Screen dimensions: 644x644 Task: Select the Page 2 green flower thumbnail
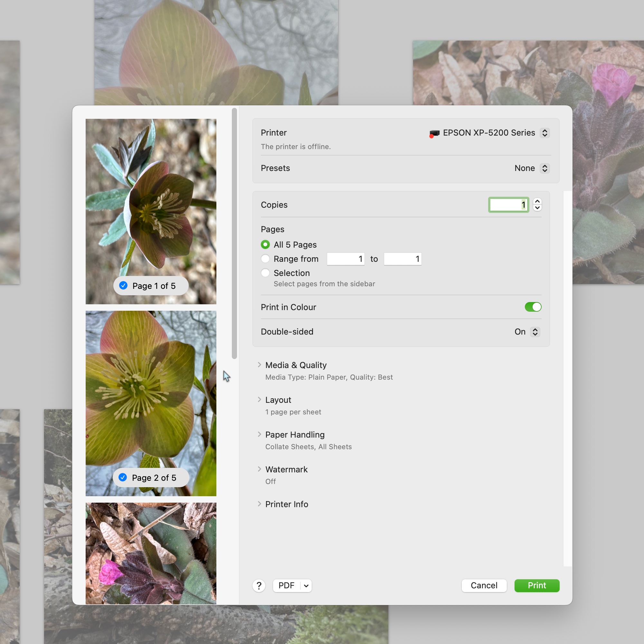[151, 403]
